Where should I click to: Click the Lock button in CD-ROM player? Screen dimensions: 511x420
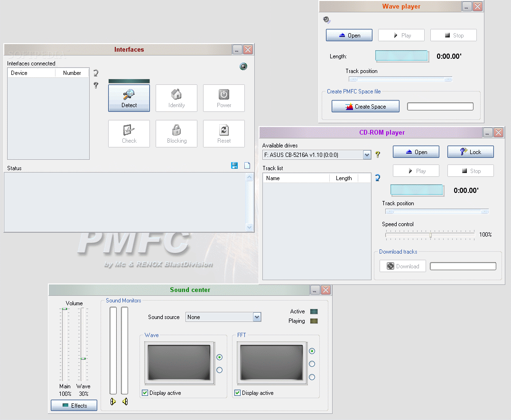(470, 152)
